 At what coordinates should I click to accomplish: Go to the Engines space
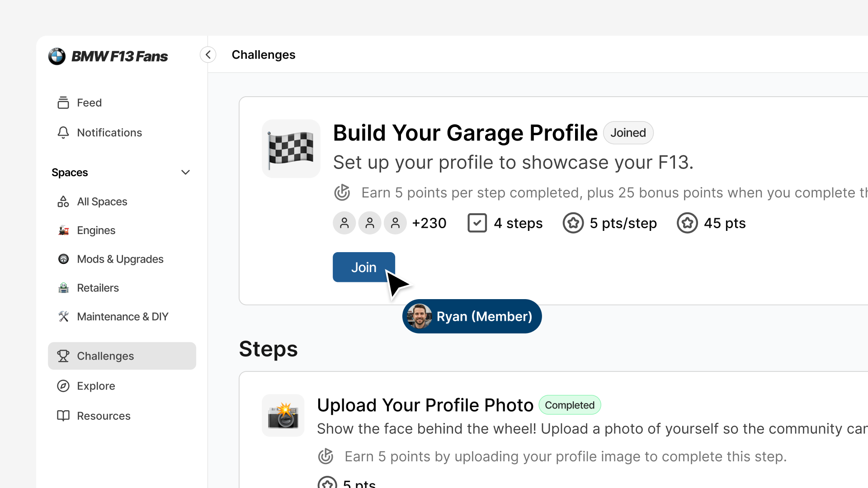coord(96,230)
